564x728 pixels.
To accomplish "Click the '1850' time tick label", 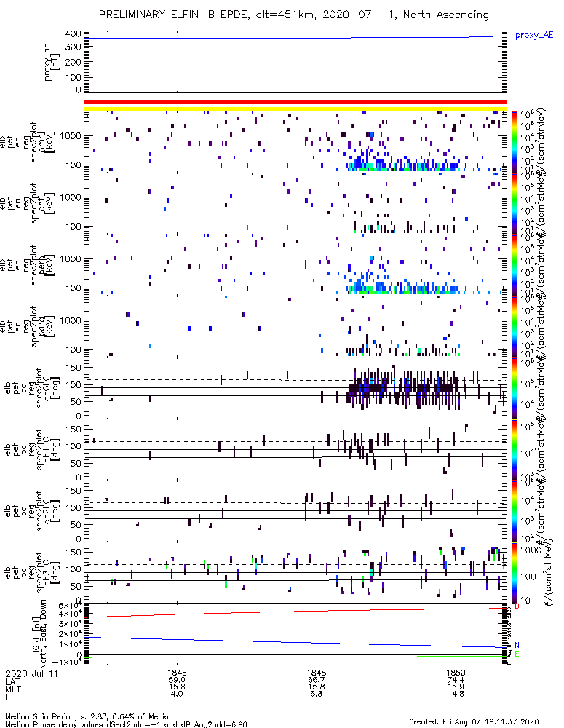I will coord(456,673).
